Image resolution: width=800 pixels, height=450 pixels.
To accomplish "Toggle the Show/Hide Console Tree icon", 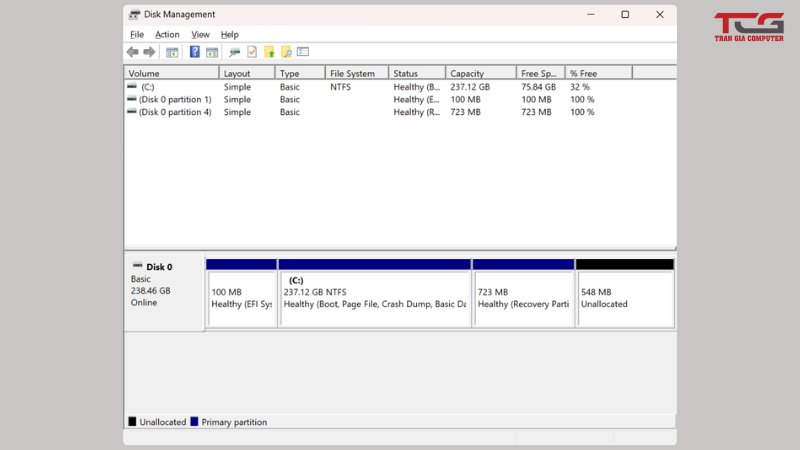I will pos(172,52).
